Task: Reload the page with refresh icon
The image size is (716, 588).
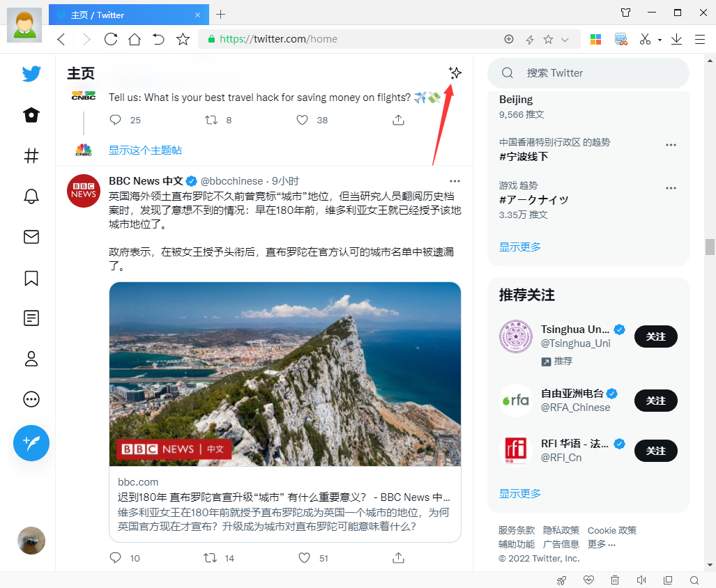Action: (x=111, y=39)
